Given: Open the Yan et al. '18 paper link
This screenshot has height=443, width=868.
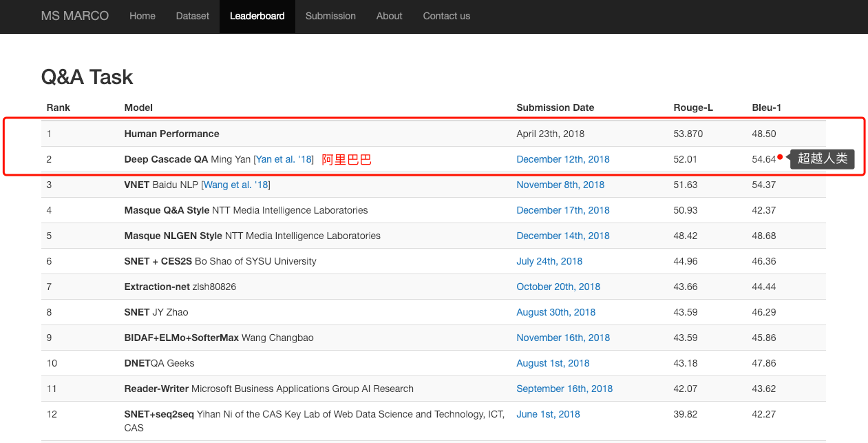Looking at the screenshot, I should click(x=283, y=159).
